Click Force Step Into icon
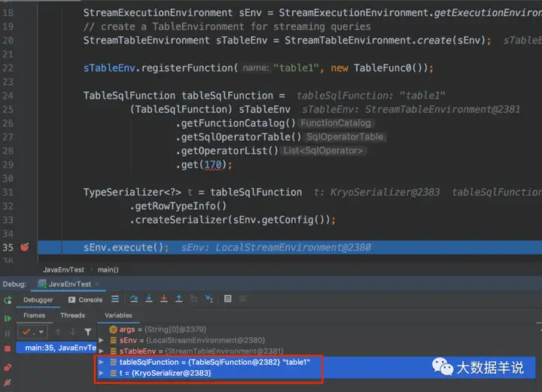542x392 pixels. [x=164, y=299]
